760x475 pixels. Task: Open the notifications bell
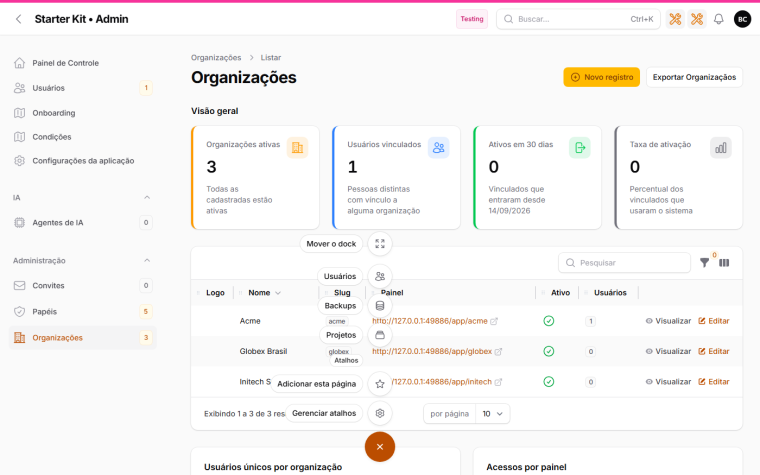click(718, 19)
